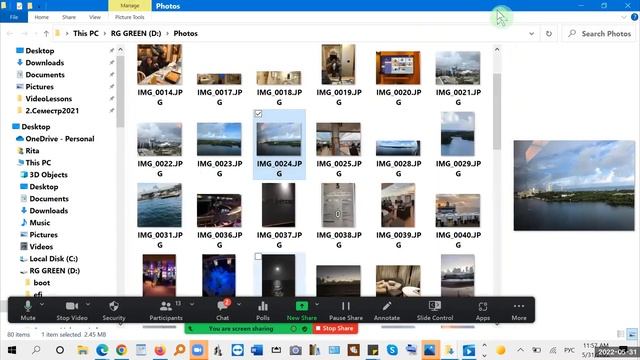
Task: Open the Zoom app in taskbar
Action: (198, 350)
